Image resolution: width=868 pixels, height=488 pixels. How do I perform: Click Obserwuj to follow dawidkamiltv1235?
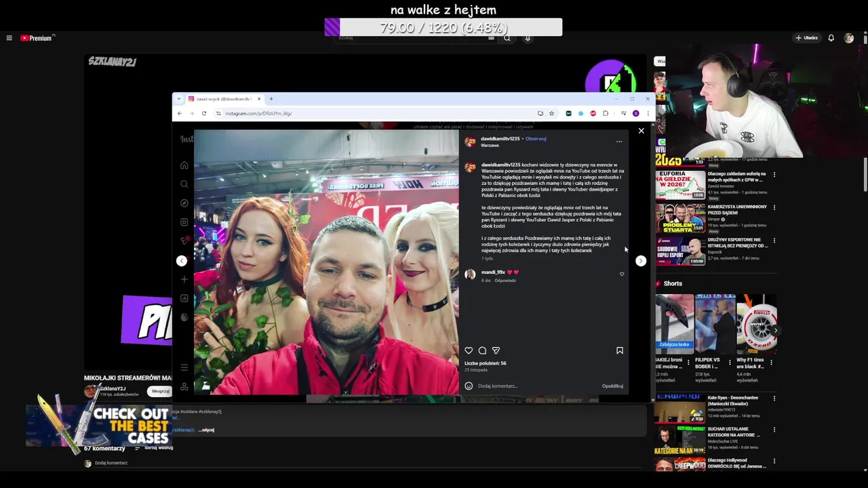click(x=536, y=138)
